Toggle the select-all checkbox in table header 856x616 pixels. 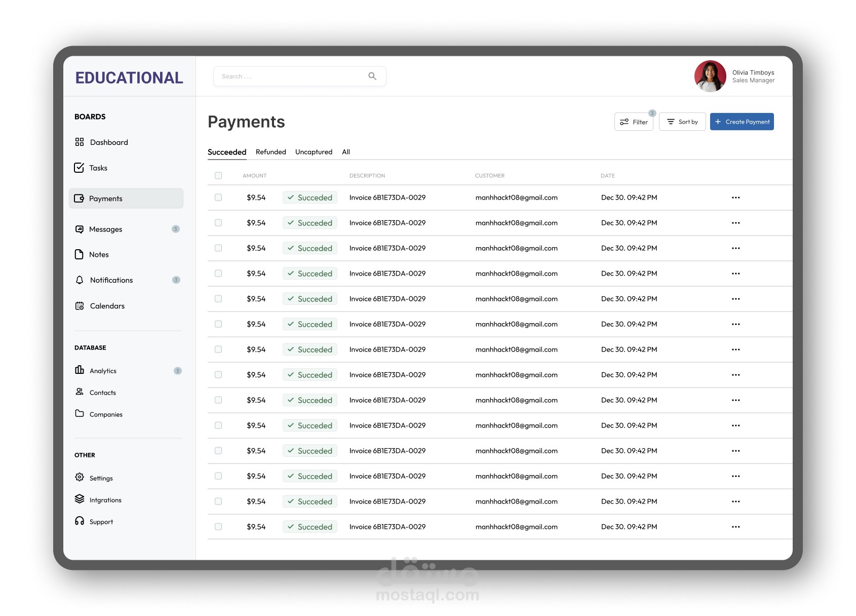click(x=218, y=175)
